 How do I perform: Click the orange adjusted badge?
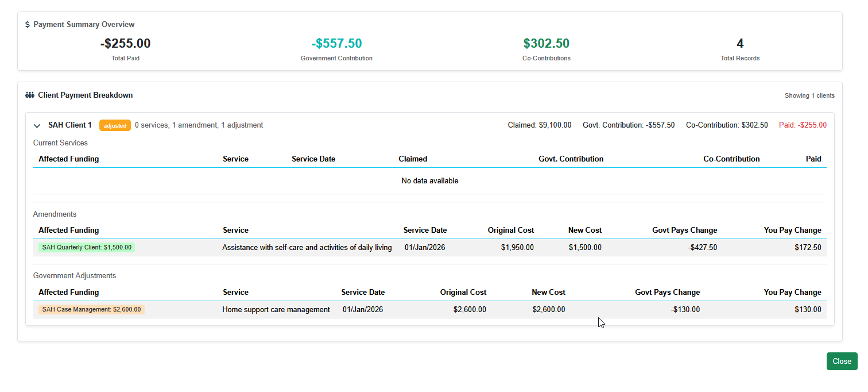(x=115, y=125)
